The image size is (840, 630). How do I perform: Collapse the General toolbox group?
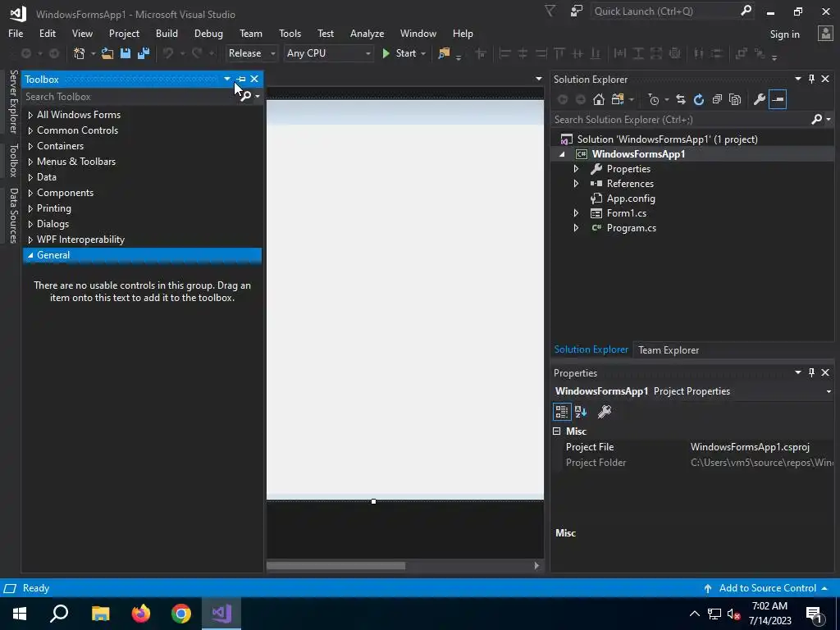30,255
